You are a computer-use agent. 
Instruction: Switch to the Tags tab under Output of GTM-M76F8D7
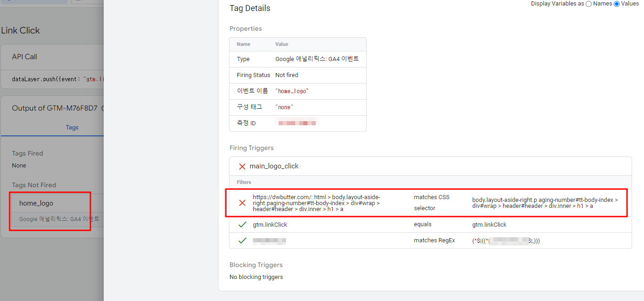(x=72, y=127)
